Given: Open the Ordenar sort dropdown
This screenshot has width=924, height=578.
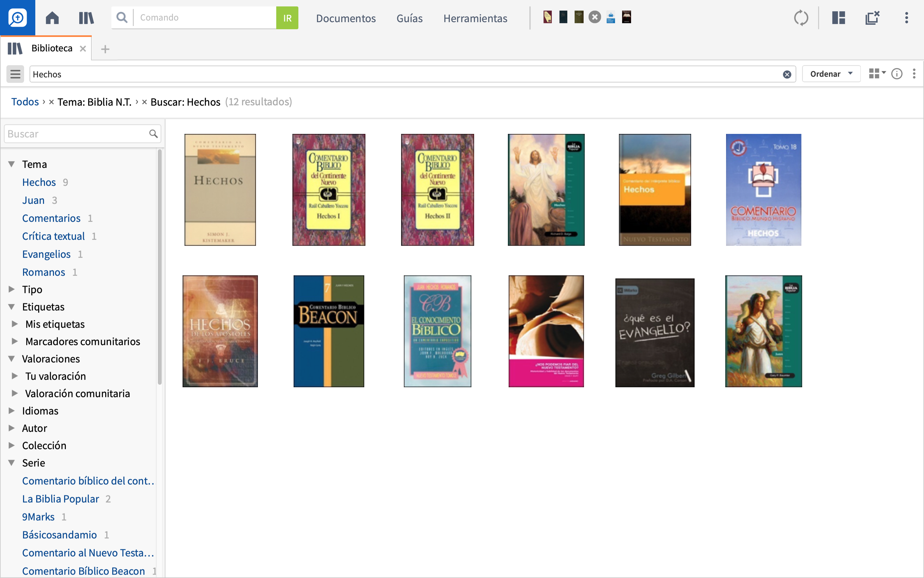Looking at the screenshot, I should coord(831,74).
